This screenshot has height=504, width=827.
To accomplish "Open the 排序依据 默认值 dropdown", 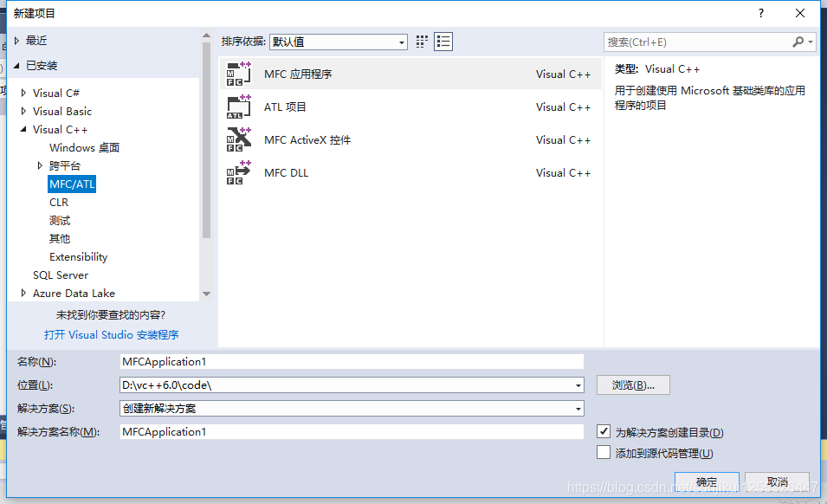I will coord(338,42).
